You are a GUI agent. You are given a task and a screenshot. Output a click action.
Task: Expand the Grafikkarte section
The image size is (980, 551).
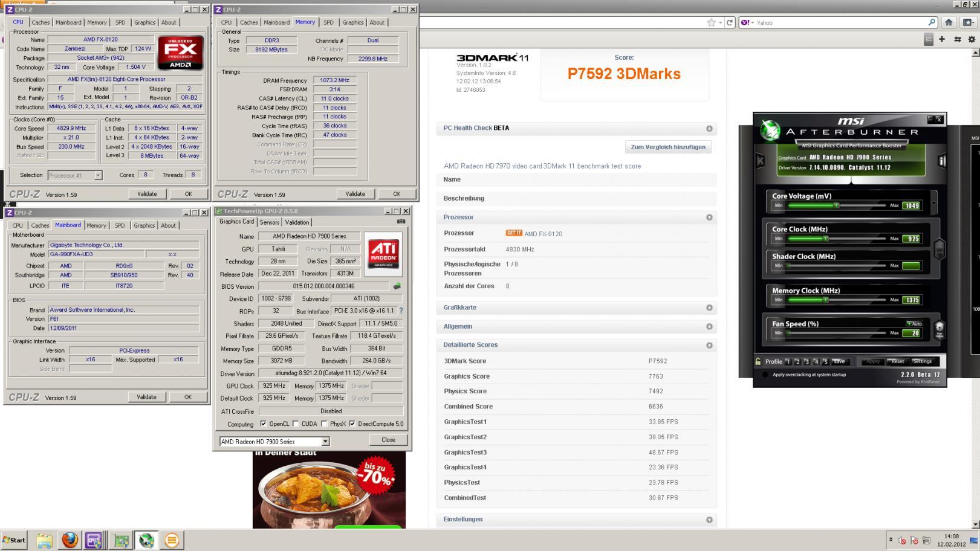709,308
